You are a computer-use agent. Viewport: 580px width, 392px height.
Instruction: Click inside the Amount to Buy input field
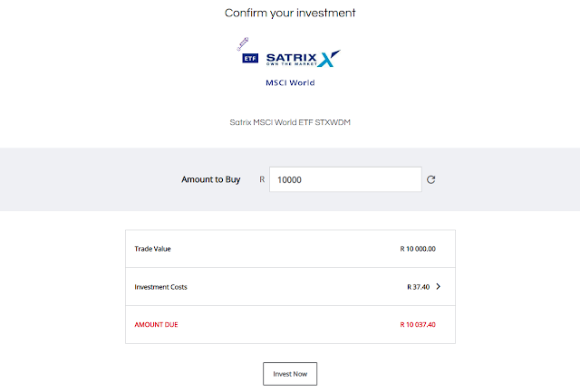pyautogui.click(x=345, y=179)
